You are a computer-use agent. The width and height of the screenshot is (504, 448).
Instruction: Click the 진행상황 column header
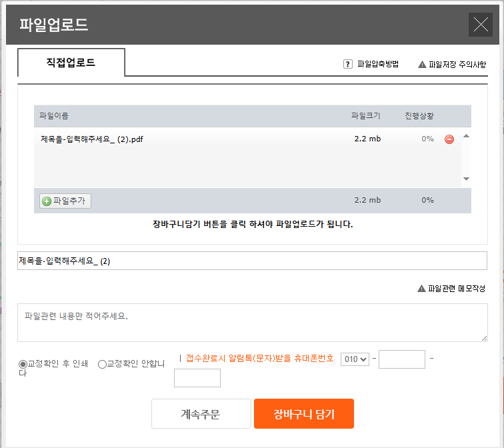pos(419,116)
